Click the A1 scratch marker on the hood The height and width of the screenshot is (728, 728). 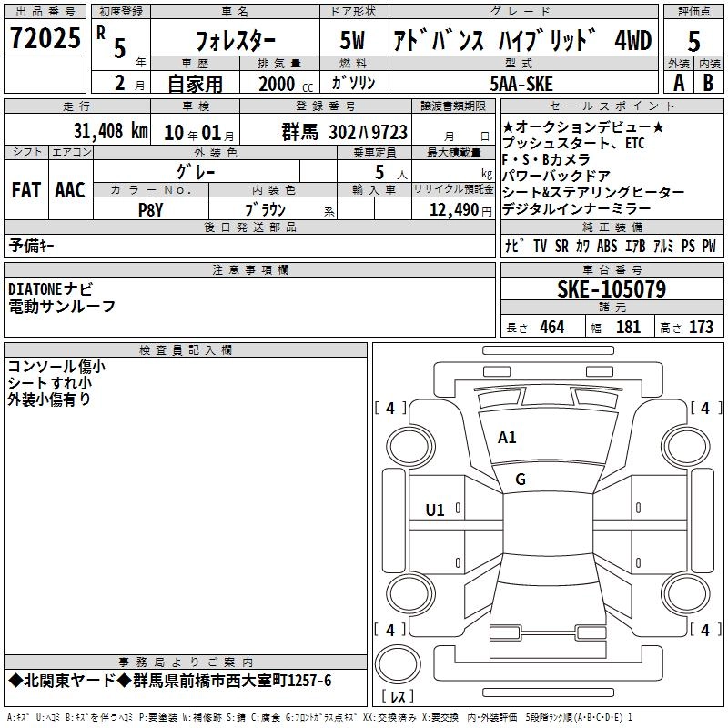coord(507,438)
